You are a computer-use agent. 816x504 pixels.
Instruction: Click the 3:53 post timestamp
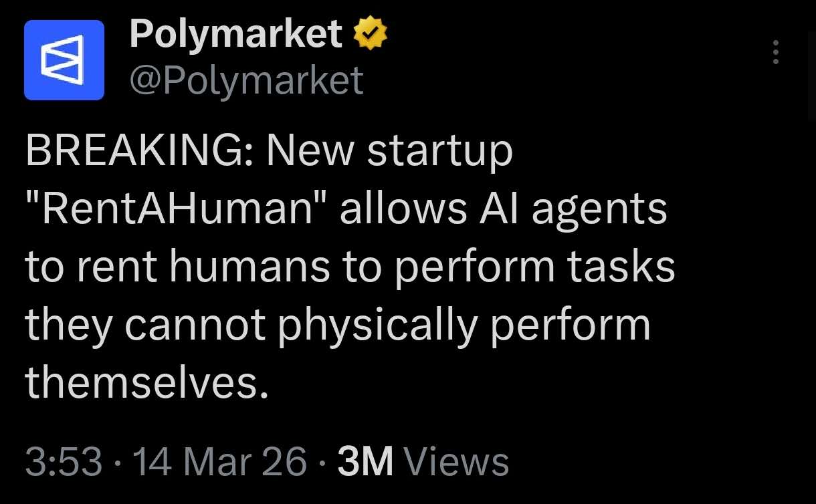click(x=64, y=462)
